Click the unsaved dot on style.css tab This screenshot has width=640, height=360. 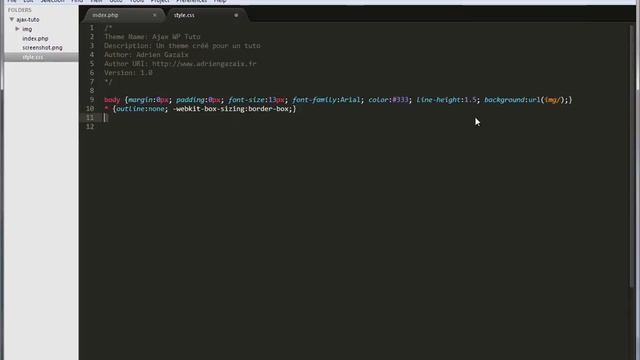coord(236,15)
